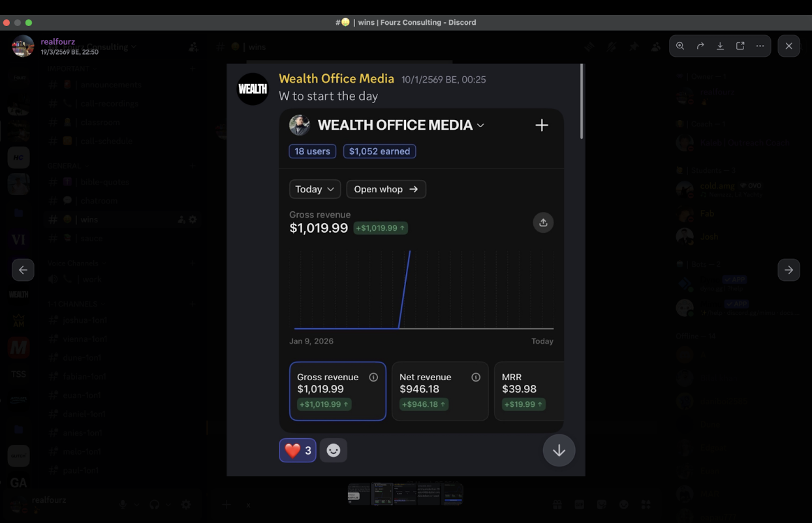The height and width of the screenshot is (523, 812).
Task: Click the share icon beside Gross revenue
Action: point(543,223)
